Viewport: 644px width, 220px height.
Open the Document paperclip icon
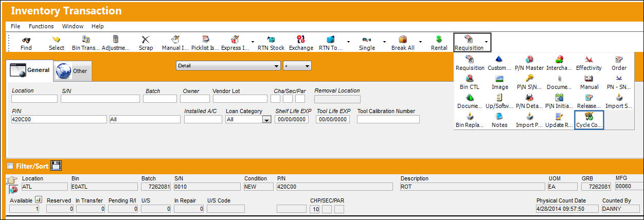[x=559, y=79]
